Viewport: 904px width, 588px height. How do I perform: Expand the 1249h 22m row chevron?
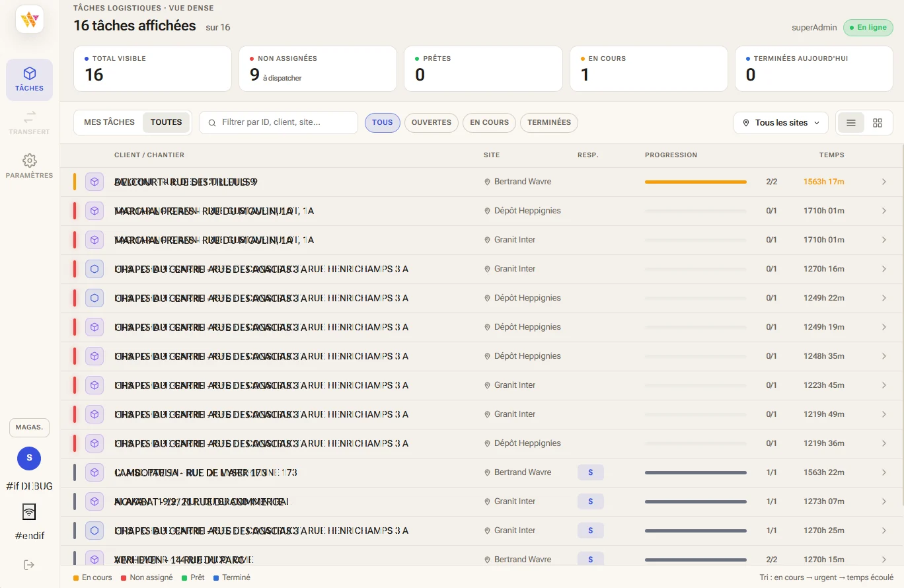(884, 298)
